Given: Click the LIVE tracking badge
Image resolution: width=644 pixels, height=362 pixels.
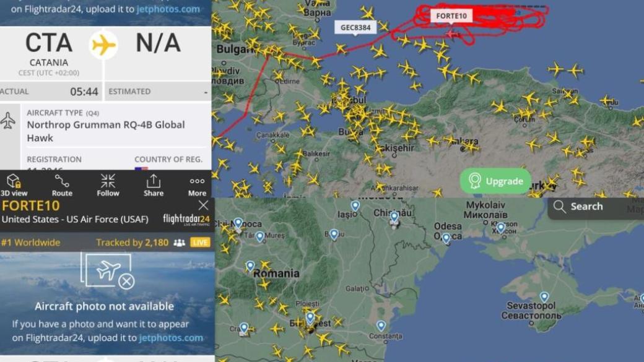Looking at the screenshot, I should click(x=200, y=243).
